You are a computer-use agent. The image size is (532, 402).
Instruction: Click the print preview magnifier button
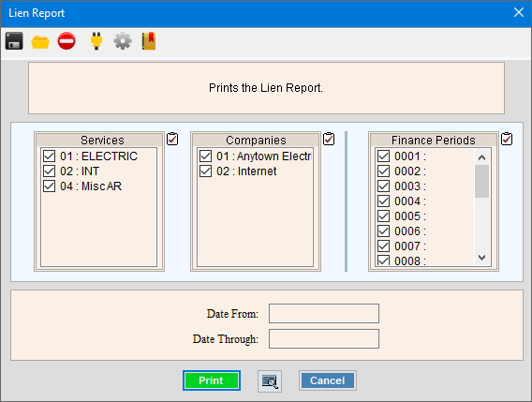pyautogui.click(x=270, y=381)
